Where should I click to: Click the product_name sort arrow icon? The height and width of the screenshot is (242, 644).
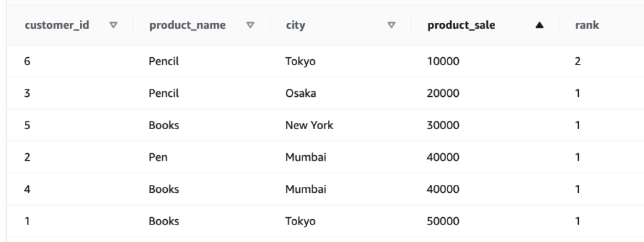[250, 25]
